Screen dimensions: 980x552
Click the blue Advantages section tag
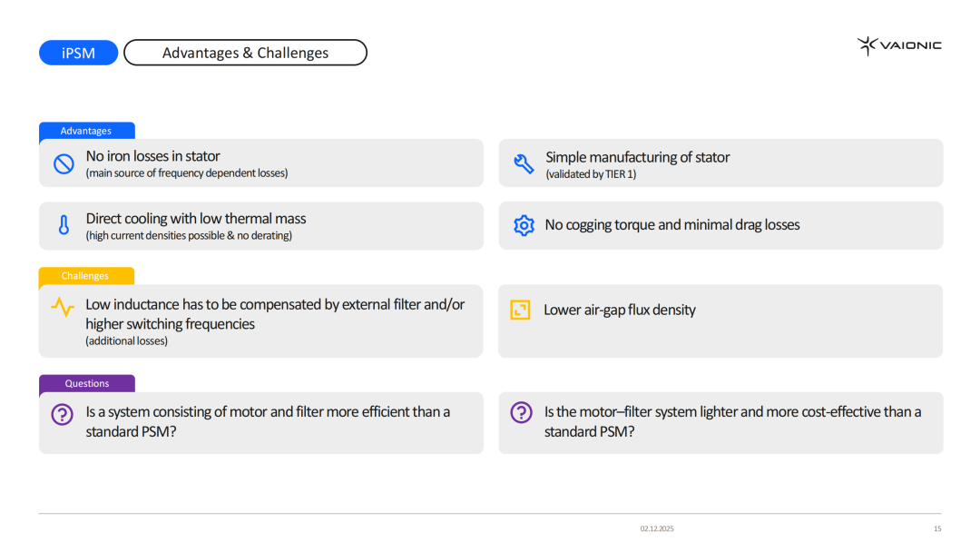pyautogui.click(x=86, y=131)
